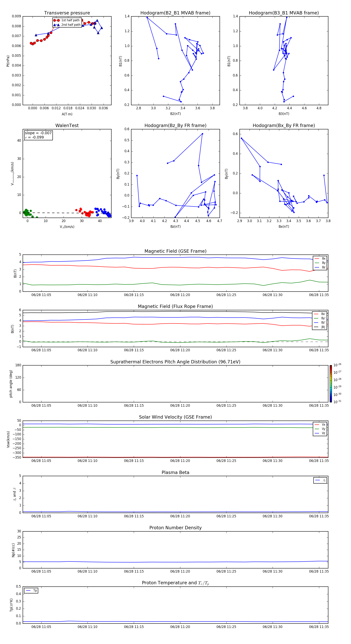Select the "B3(nT)" x-axis label
Screen dimensions: 351x644
(284, 114)
